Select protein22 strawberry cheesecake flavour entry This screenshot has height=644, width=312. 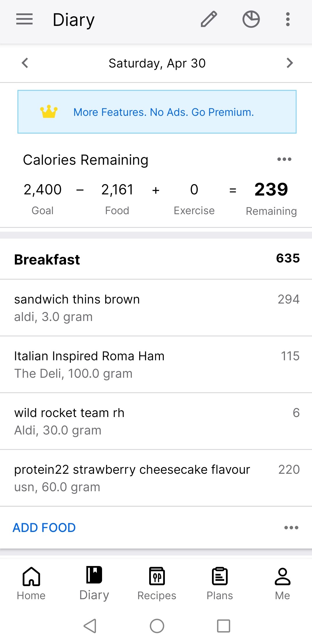pos(156,478)
